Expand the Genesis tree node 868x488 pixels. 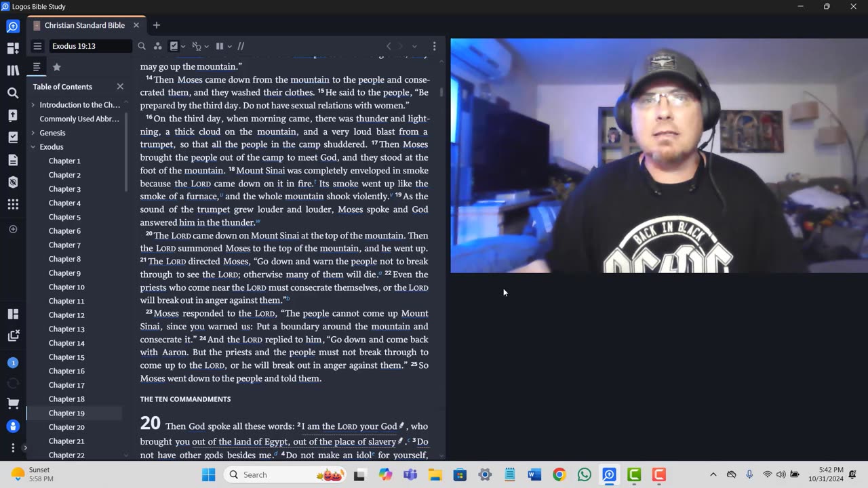pyautogui.click(x=33, y=133)
